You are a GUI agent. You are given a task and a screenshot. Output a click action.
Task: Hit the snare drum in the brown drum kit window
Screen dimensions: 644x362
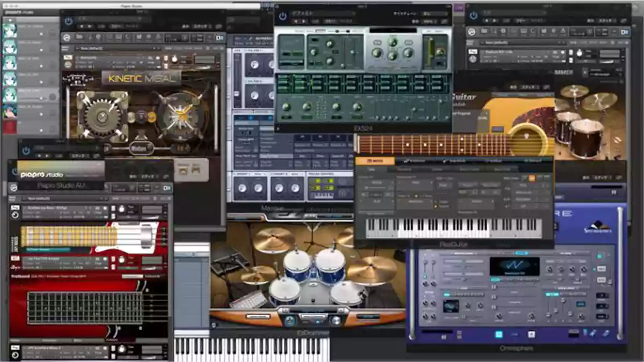point(587,137)
